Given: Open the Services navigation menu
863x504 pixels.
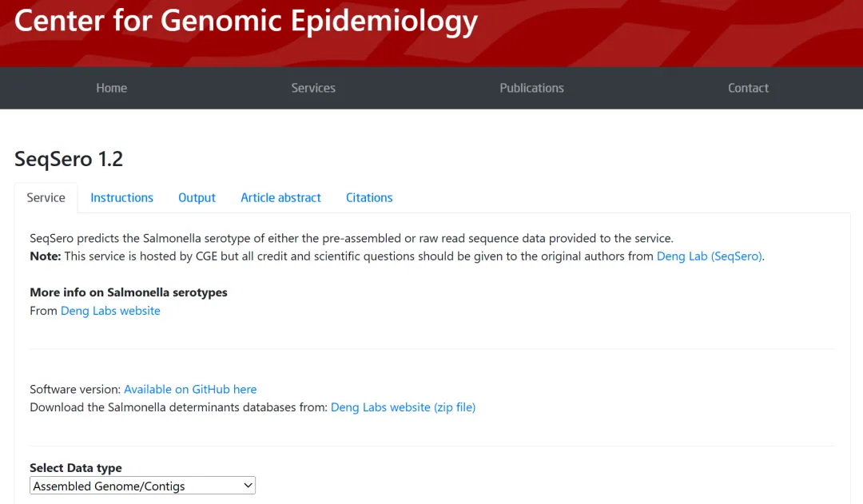Looking at the screenshot, I should pyautogui.click(x=313, y=88).
